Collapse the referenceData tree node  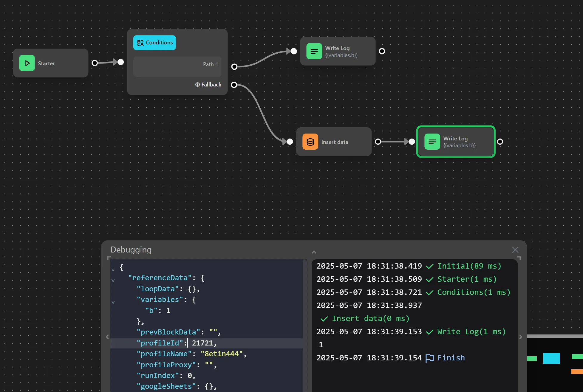click(x=113, y=280)
